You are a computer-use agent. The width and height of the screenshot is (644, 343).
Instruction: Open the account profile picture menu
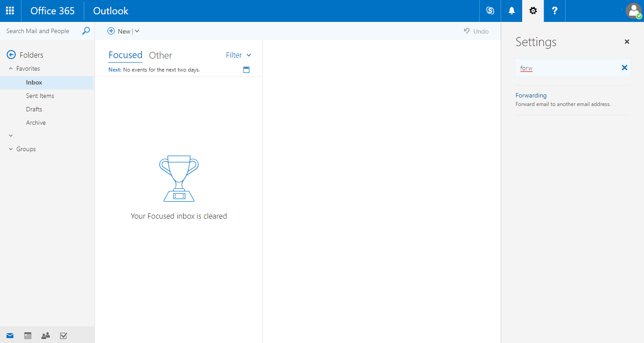coord(634,11)
